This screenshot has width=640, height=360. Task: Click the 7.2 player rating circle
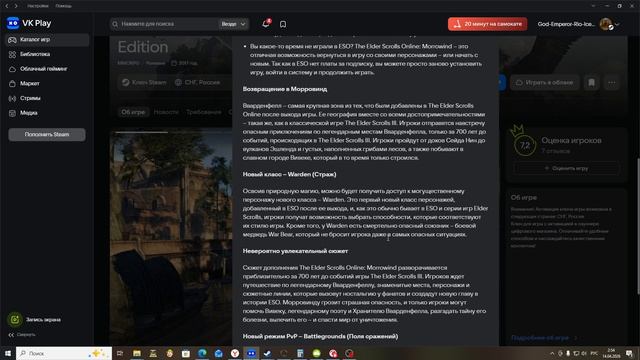point(525,145)
